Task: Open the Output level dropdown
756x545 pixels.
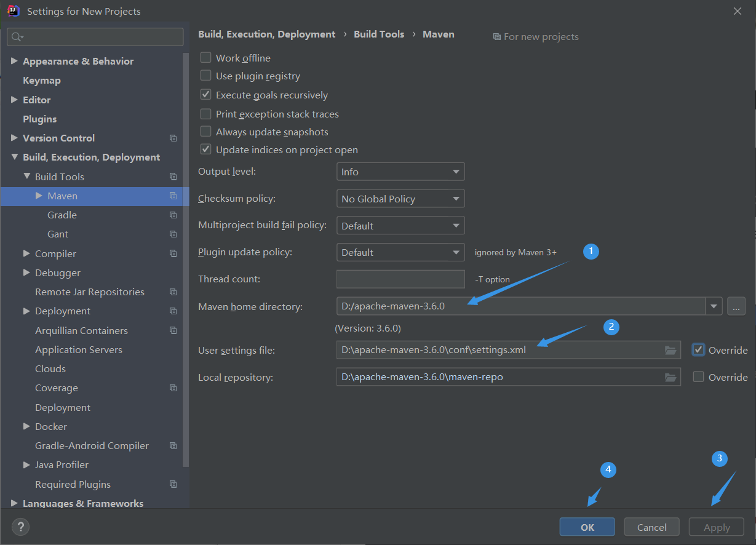Action: pos(400,172)
